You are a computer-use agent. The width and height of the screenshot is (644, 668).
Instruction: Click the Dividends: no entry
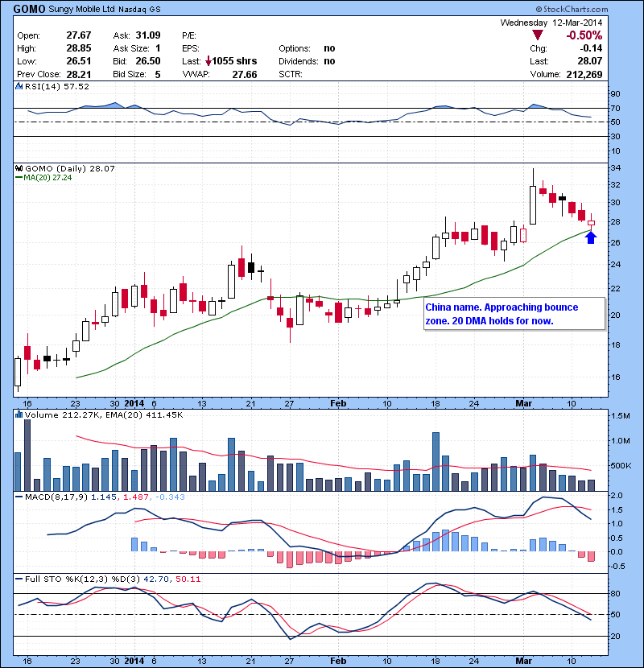tap(307, 61)
